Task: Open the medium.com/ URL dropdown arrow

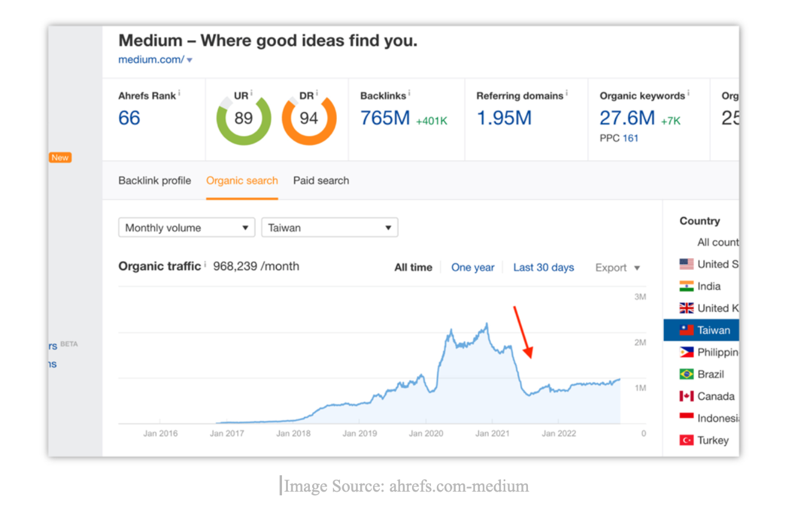Action: (x=189, y=60)
